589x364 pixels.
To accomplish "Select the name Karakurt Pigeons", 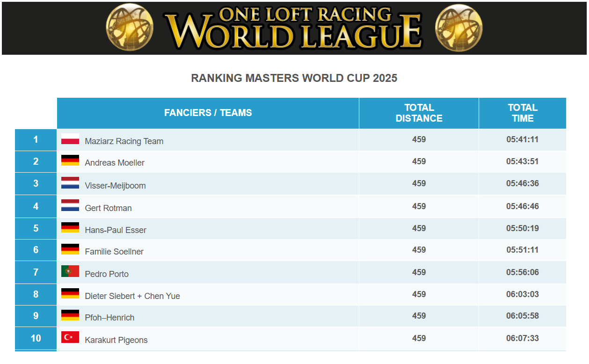I will [116, 340].
